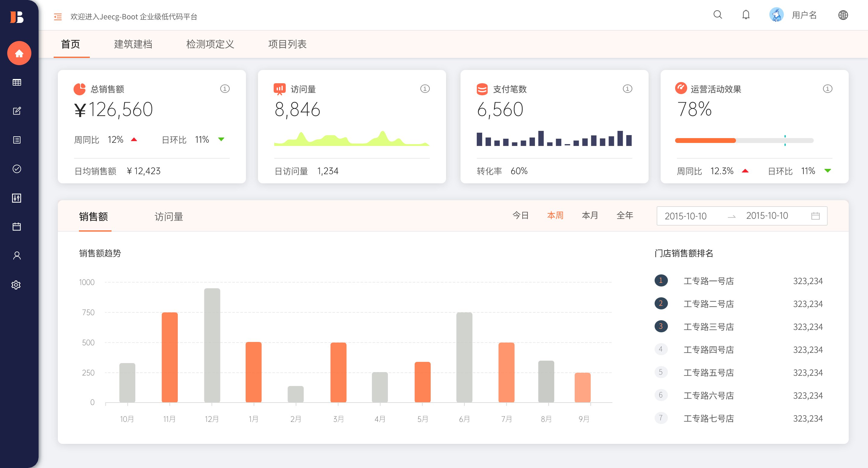Click the 日均销售额 ¥12,423 value
Screen dimensions: 868x468
tap(143, 171)
